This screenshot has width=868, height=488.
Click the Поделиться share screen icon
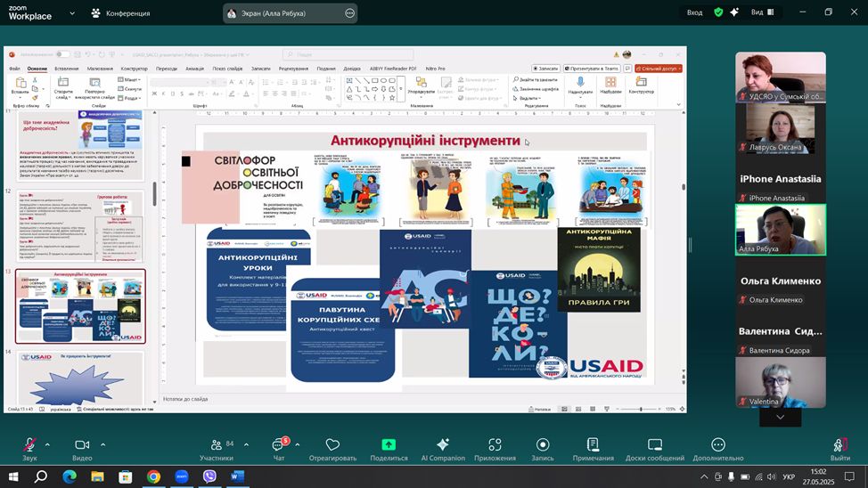tap(389, 444)
